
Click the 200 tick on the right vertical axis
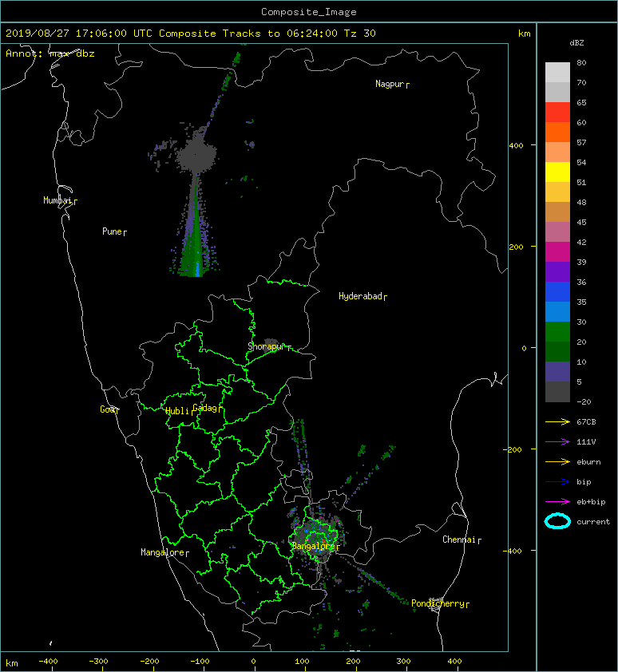[x=516, y=247]
